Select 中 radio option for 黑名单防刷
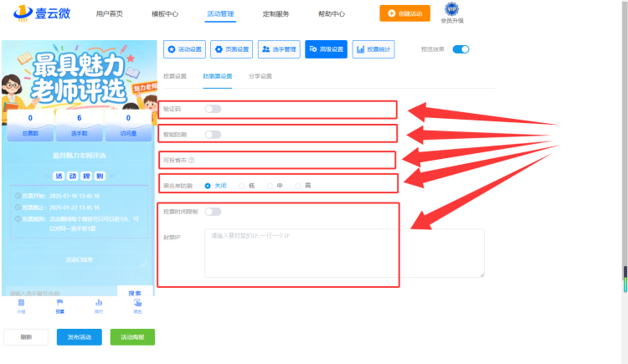 coord(270,186)
